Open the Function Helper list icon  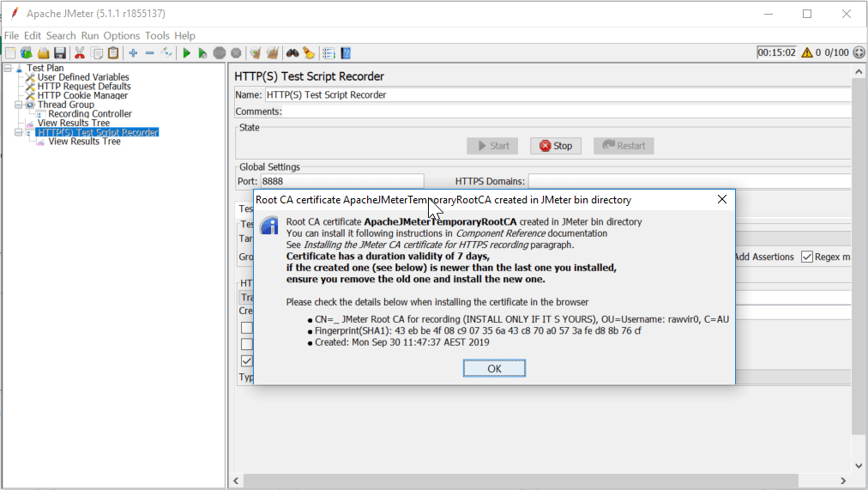tap(329, 53)
